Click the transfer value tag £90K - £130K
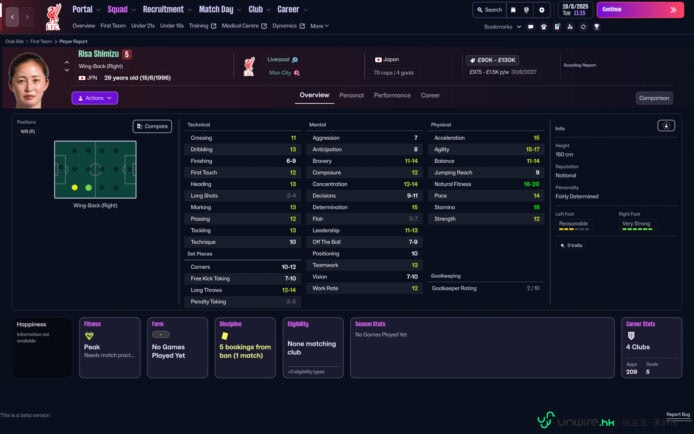Viewport: 694px width, 434px height. (493, 60)
